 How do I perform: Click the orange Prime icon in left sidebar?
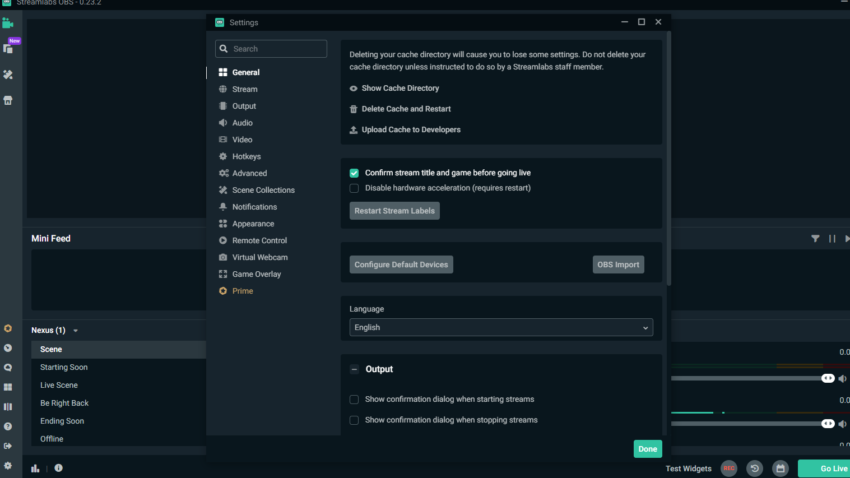pyautogui.click(x=8, y=328)
